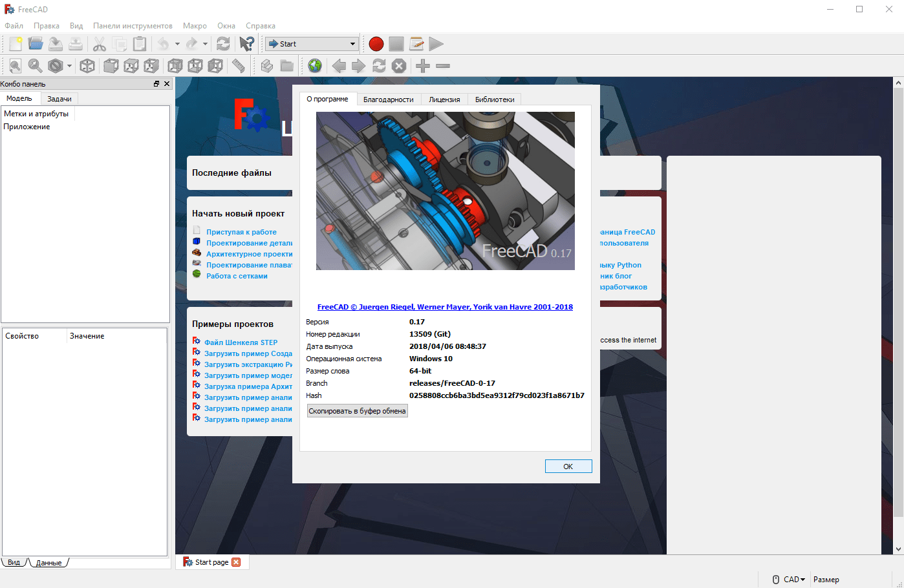This screenshot has width=904, height=588.
Task: Switch to the Библиотеки tab
Action: (x=495, y=100)
